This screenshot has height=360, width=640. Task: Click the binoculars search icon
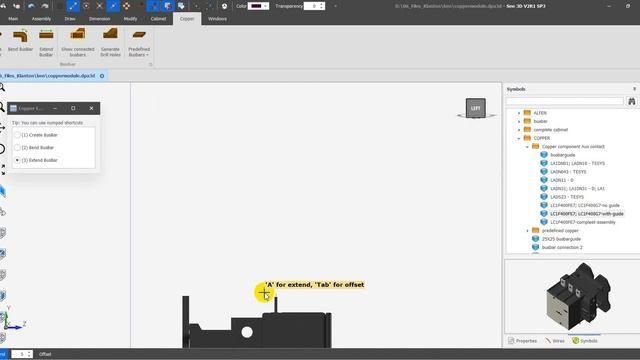[631, 101]
